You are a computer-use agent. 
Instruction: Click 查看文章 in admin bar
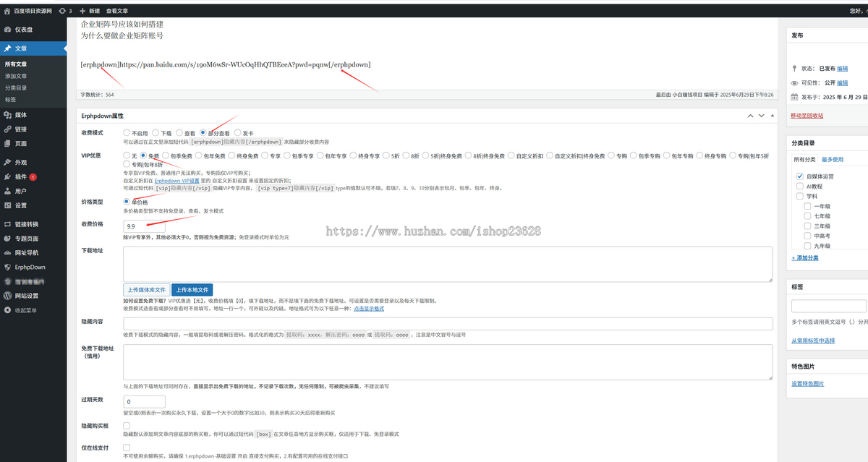pos(117,11)
